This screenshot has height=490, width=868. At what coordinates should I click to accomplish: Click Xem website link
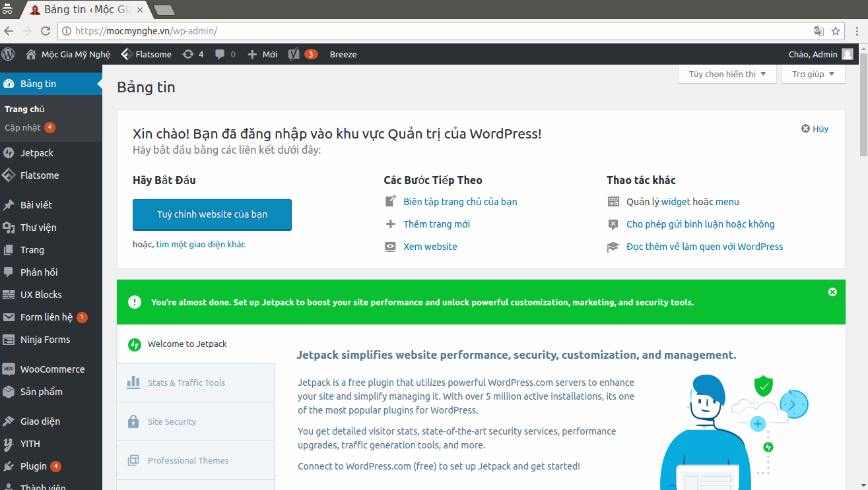click(x=430, y=247)
